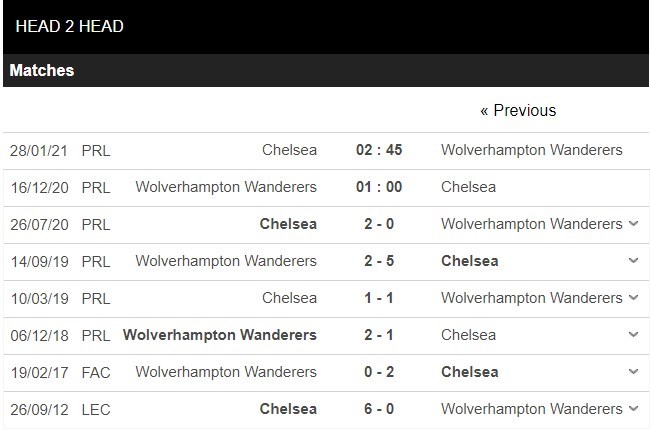Expand the 26/09/12 LEC match chevron

coord(632,409)
